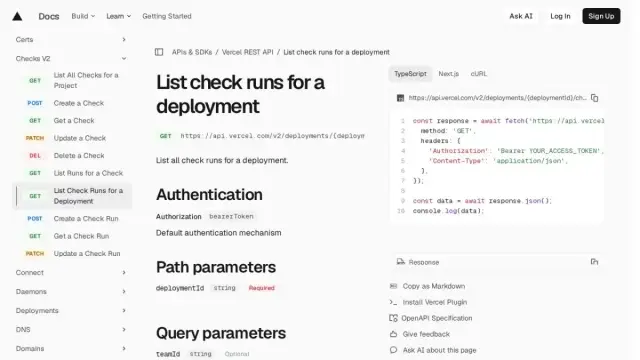Switch to the Next.js code tab
The height and width of the screenshot is (360, 640).
point(449,74)
